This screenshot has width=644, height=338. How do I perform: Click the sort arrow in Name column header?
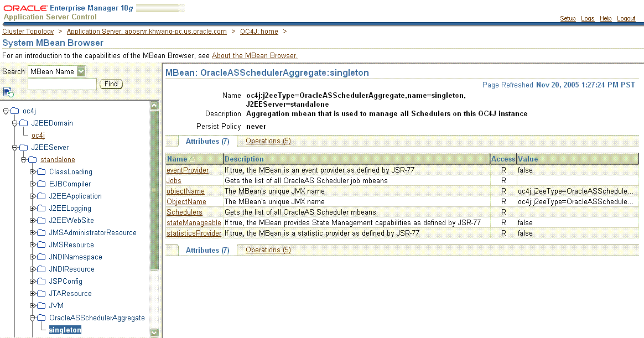point(192,159)
